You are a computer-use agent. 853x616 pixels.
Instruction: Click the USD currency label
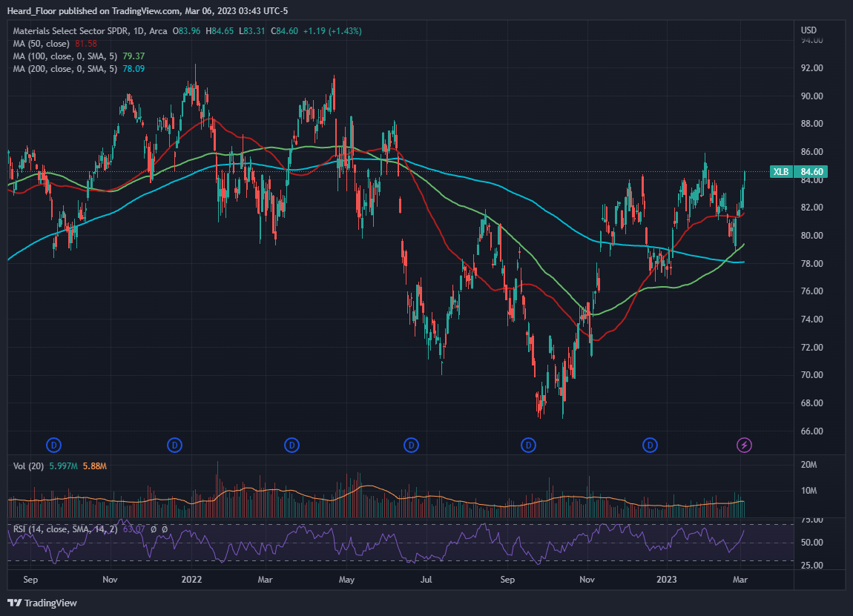click(x=808, y=30)
